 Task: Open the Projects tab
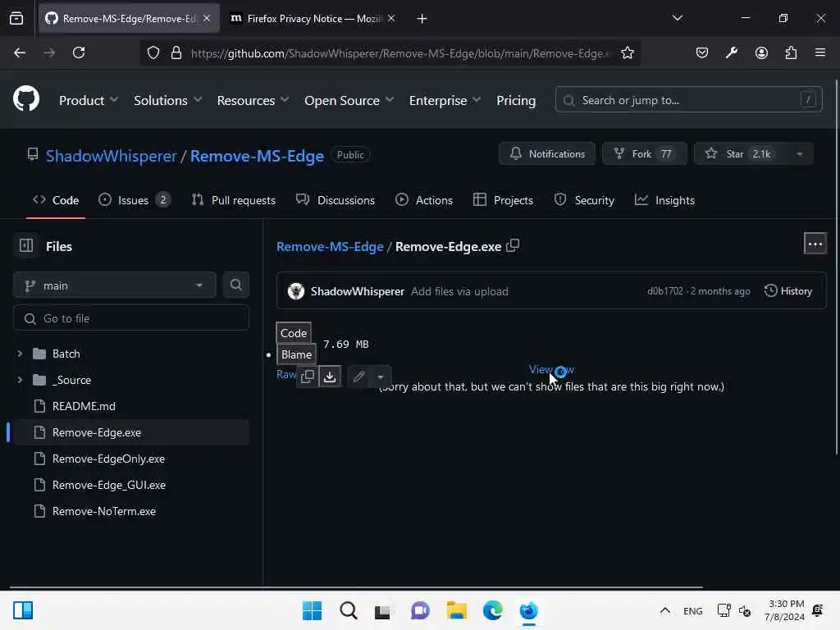(503, 200)
